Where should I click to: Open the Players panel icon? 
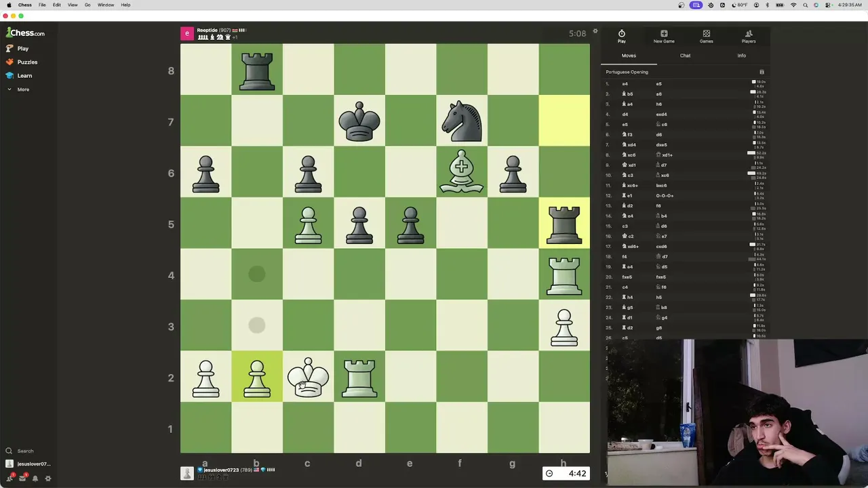749,37
